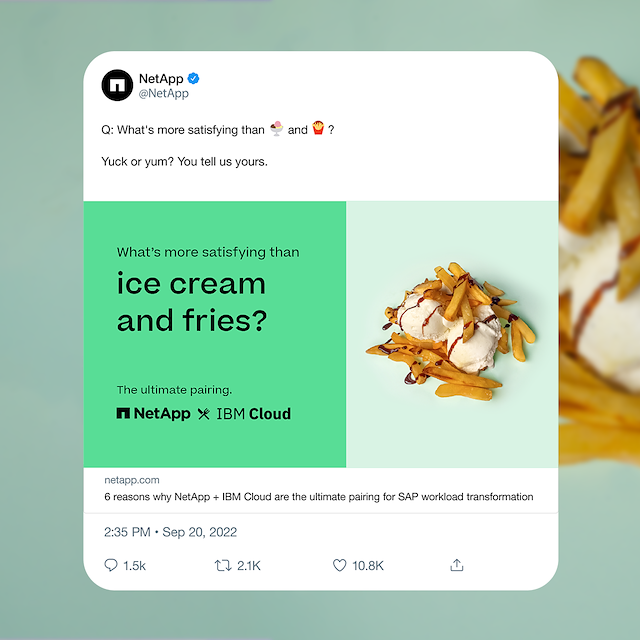The height and width of the screenshot is (640, 640).
Task: Open the NetApp display name
Action: tap(161, 78)
